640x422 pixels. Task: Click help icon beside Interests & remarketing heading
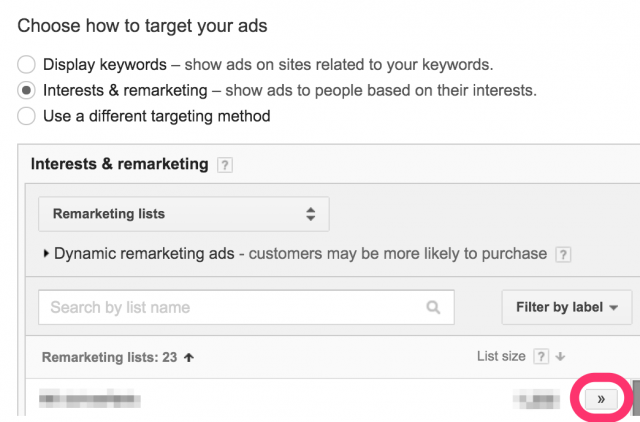click(225, 165)
